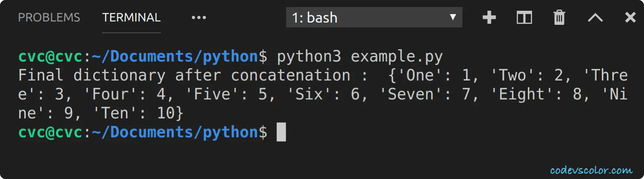Split the terminal using the split icon
This screenshot has height=179, width=644.
point(524,17)
